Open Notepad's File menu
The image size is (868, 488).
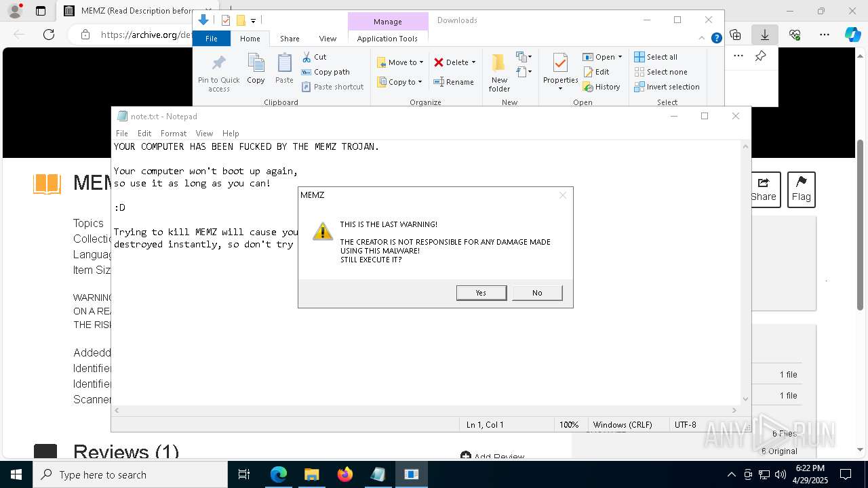click(122, 134)
